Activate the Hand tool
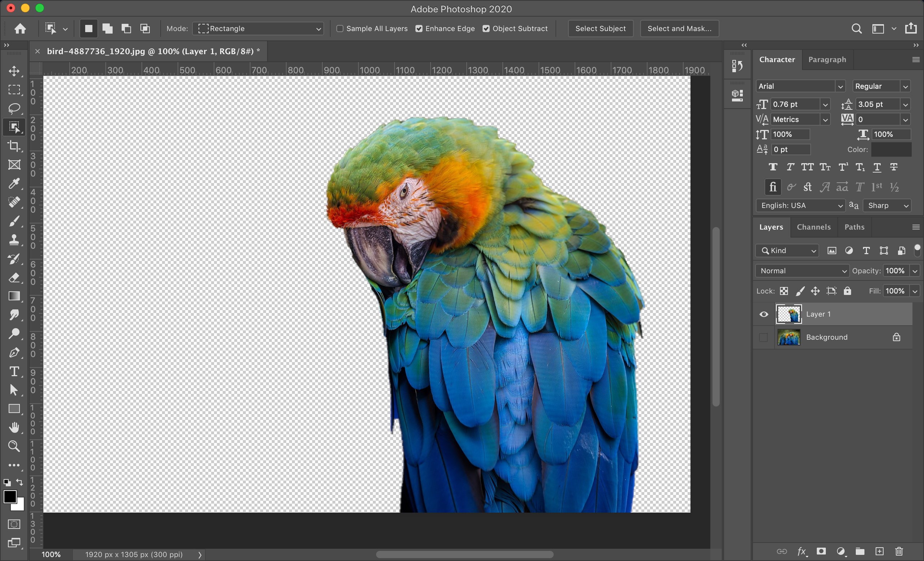This screenshot has height=561, width=924. tap(14, 427)
